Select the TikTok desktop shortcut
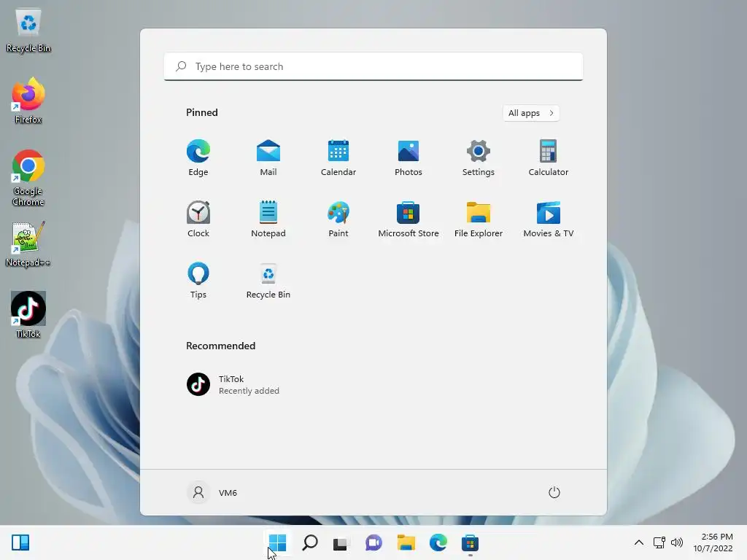Image resolution: width=747 pixels, height=560 pixels. [x=28, y=315]
